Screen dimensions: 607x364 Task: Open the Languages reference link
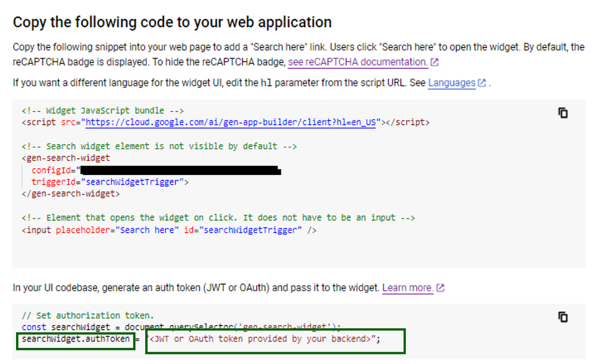(452, 82)
